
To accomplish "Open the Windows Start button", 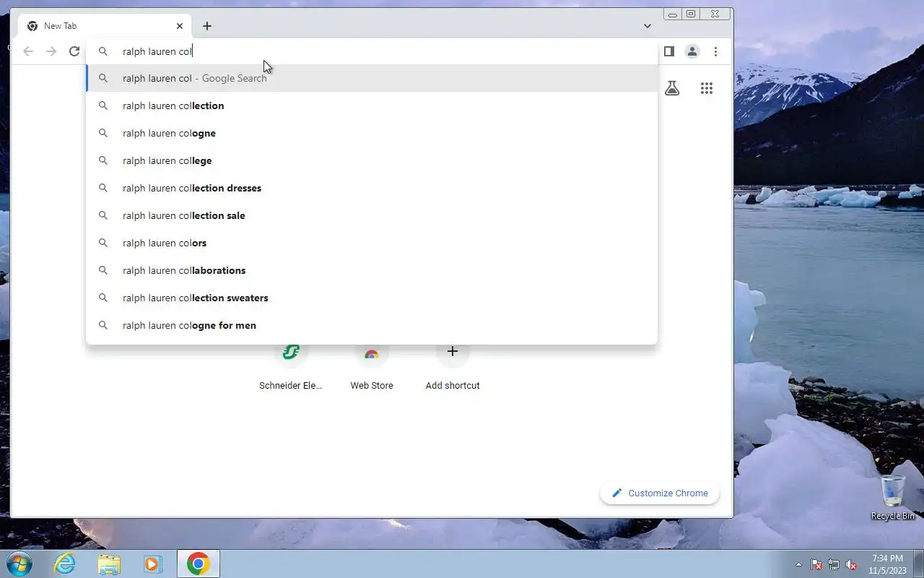I will point(19,564).
